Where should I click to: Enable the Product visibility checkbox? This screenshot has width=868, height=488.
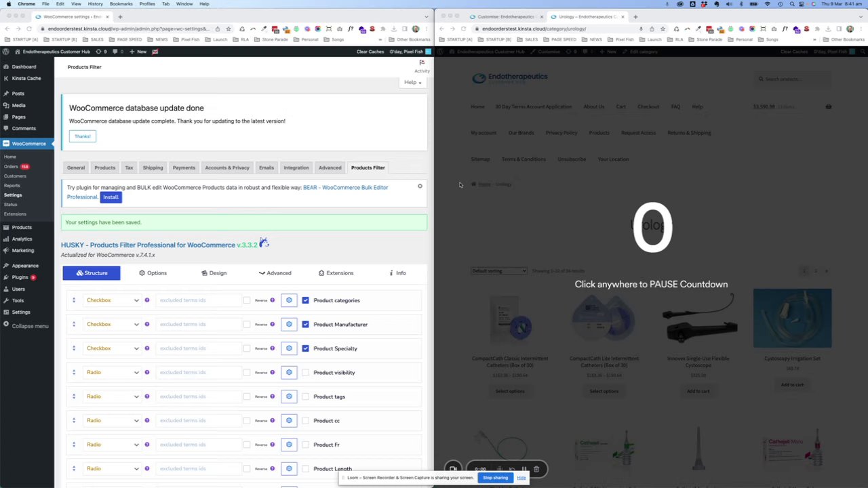(305, 372)
